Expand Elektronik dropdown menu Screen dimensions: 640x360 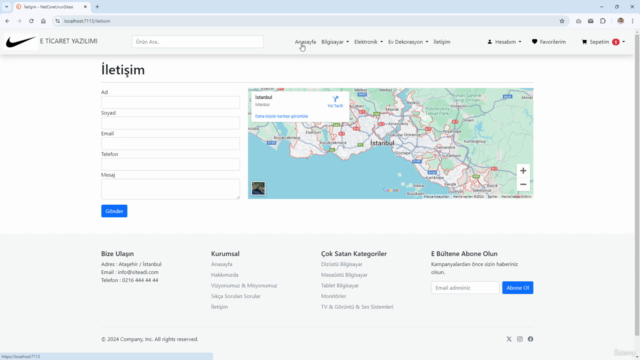click(368, 42)
